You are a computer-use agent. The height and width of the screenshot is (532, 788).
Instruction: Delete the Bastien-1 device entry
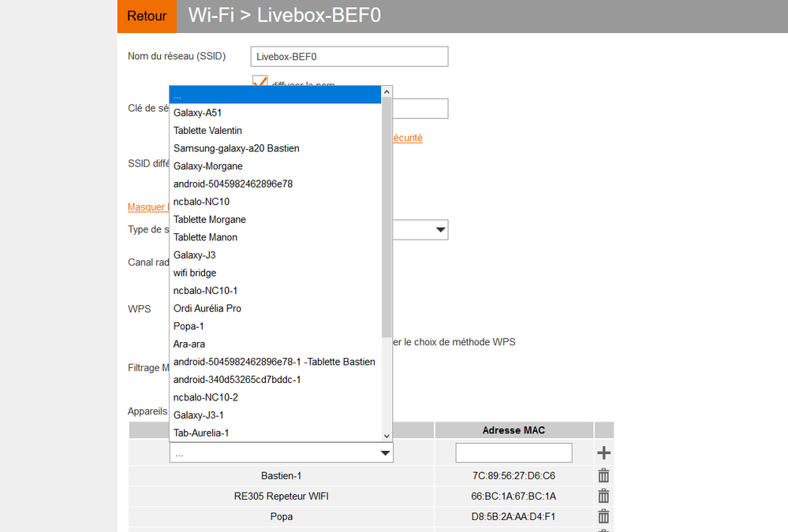(x=603, y=475)
